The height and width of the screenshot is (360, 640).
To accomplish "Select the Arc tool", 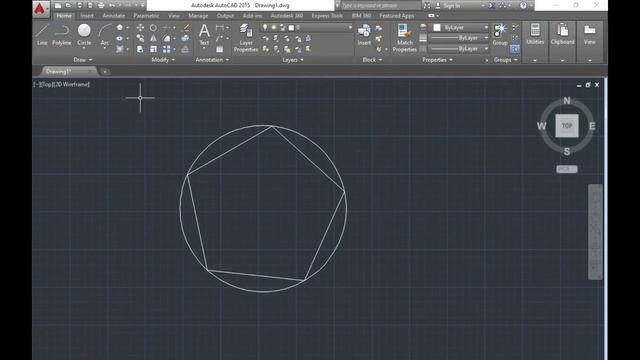I will (105, 34).
